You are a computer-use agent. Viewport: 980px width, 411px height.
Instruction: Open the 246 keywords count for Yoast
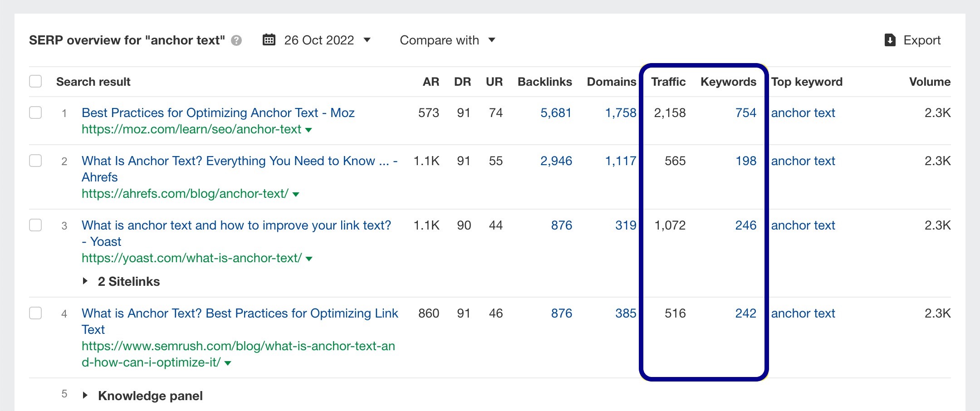(x=746, y=225)
